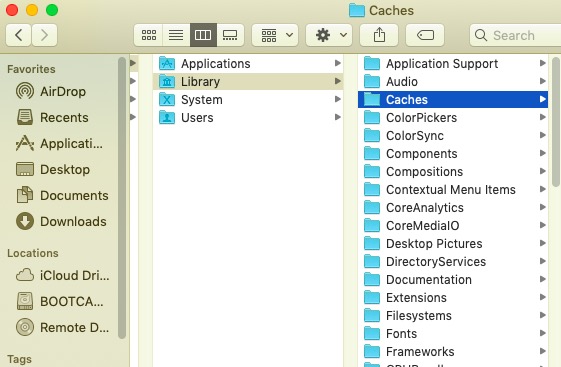
Task: Open the gear action menu
Action: (x=329, y=35)
